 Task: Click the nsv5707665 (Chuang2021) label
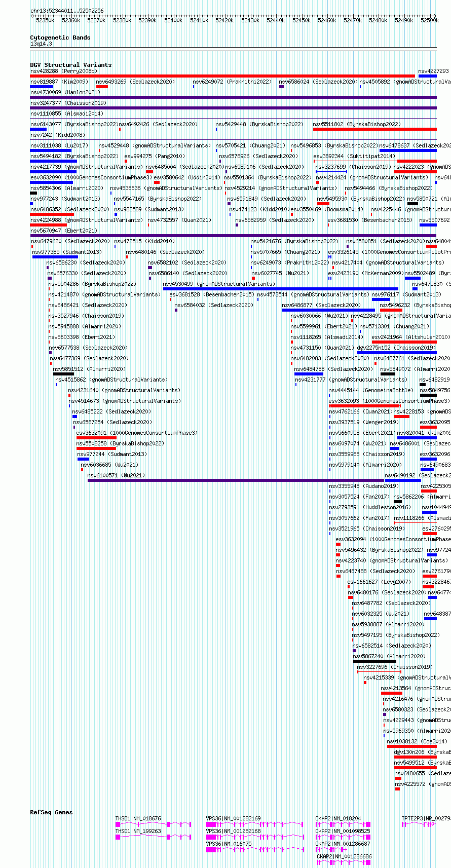point(286,252)
